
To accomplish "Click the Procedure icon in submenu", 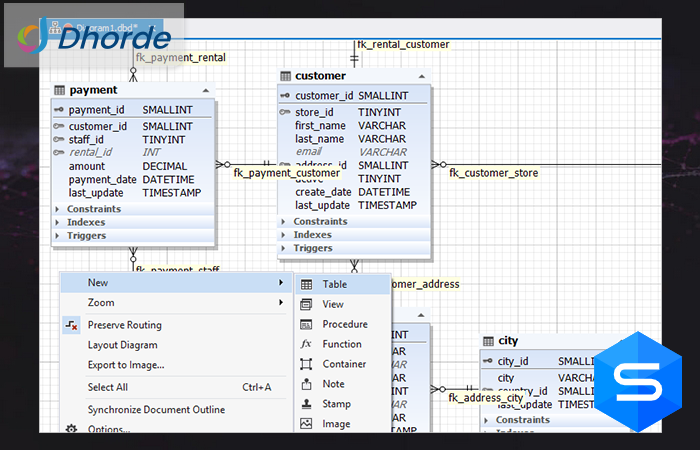I will pos(306,324).
